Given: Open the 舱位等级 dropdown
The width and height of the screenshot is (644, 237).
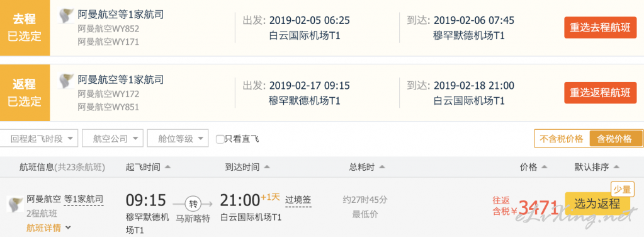Looking at the screenshot, I should click(x=178, y=138).
